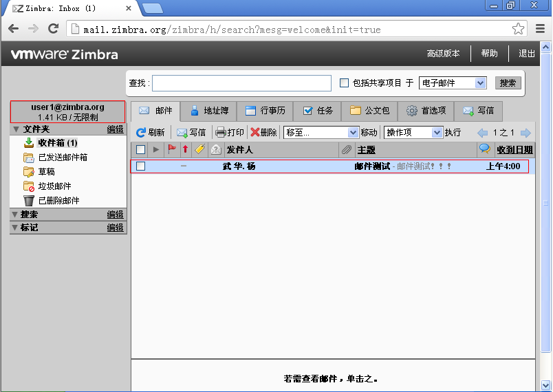This screenshot has height=392, width=553.
Task: Click the envelope status column header icon
Action: coord(216,150)
